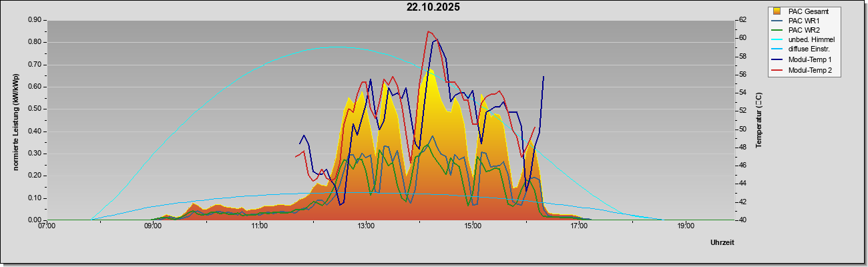Image resolution: width=868 pixels, height=267 pixels.
Task: Click the 0.30 power axis value
Action: [35, 154]
